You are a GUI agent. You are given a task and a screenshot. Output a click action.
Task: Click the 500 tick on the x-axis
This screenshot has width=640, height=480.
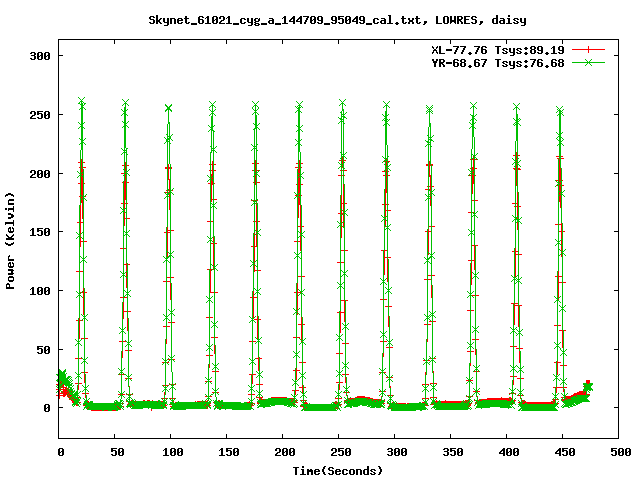(618, 452)
